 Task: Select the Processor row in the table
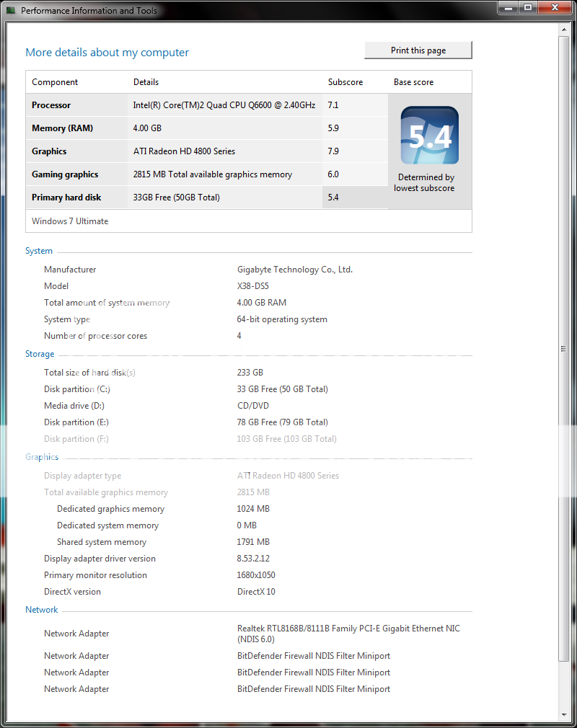173,105
